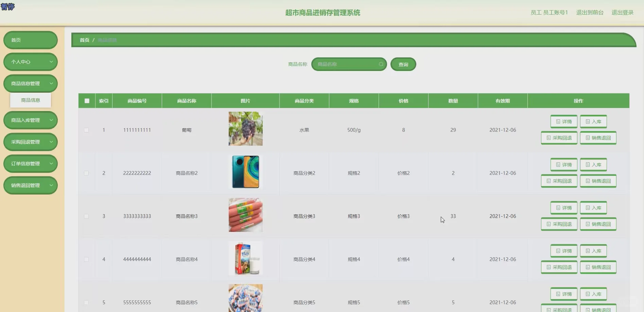644x312 pixels.
Task: Open the 首页 breadcrumb link
Action: (x=84, y=40)
